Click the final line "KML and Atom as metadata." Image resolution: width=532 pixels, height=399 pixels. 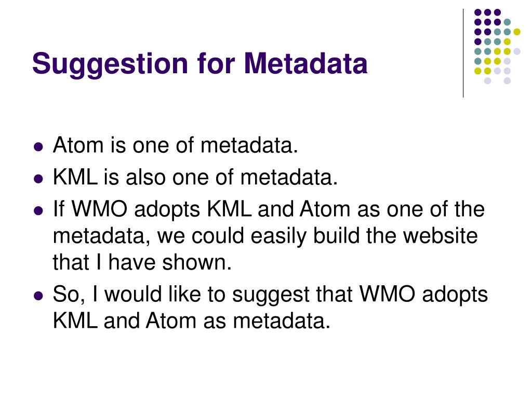click(192, 320)
